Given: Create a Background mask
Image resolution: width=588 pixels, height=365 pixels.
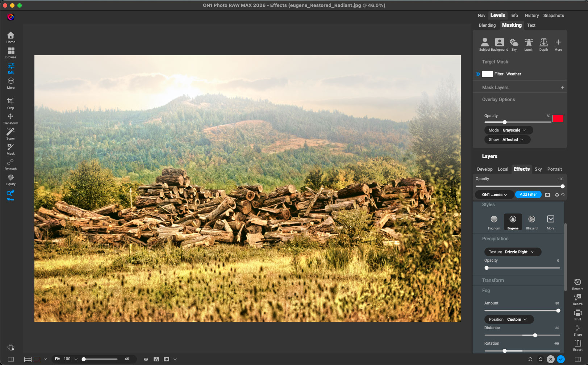Looking at the screenshot, I should pyautogui.click(x=500, y=44).
